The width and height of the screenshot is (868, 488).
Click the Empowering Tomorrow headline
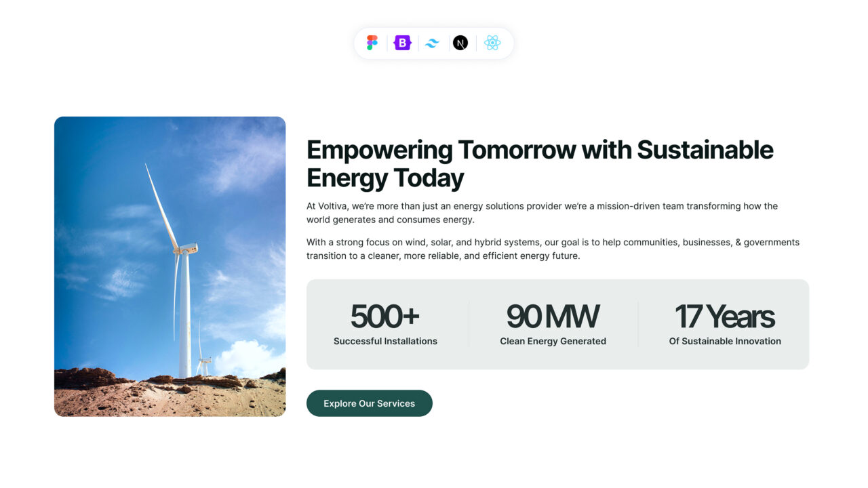click(540, 163)
